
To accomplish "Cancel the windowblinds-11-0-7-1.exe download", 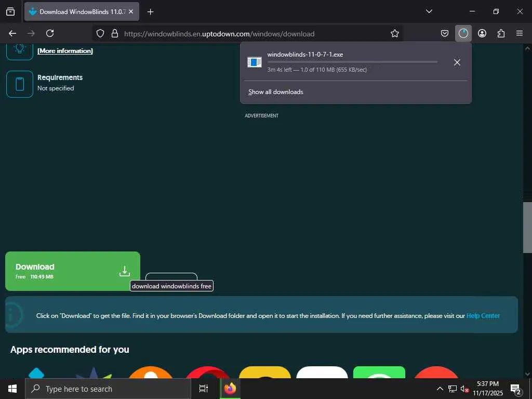I will [457, 62].
